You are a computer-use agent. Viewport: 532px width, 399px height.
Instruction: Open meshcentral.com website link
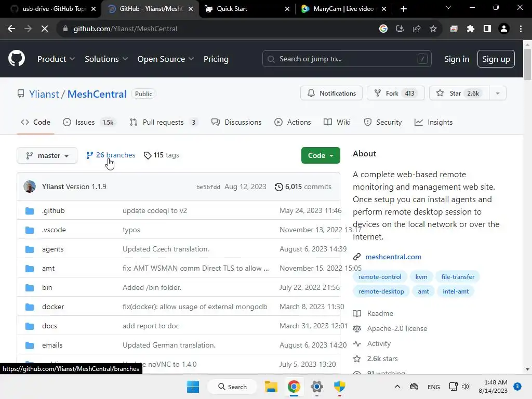393,257
